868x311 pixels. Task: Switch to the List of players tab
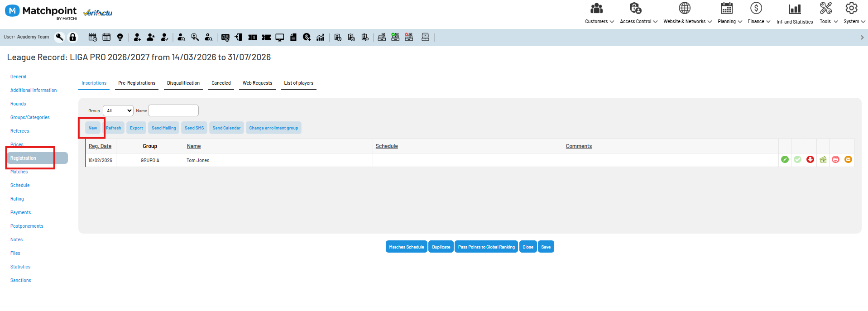pos(298,83)
